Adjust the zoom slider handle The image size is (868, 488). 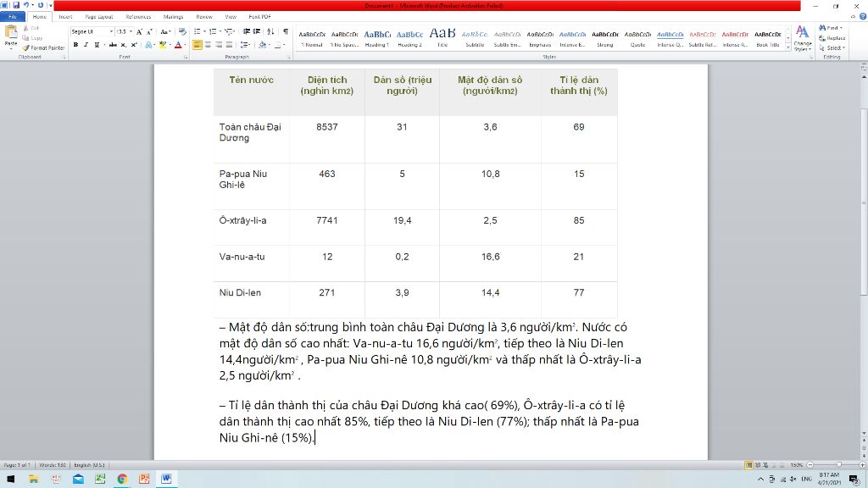point(839,465)
